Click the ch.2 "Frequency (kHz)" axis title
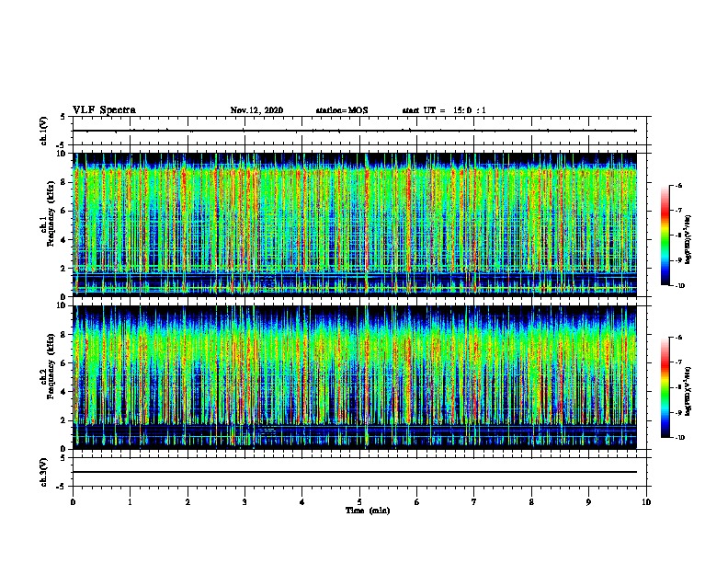This screenshot has height=563, width=728. click(50, 366)
